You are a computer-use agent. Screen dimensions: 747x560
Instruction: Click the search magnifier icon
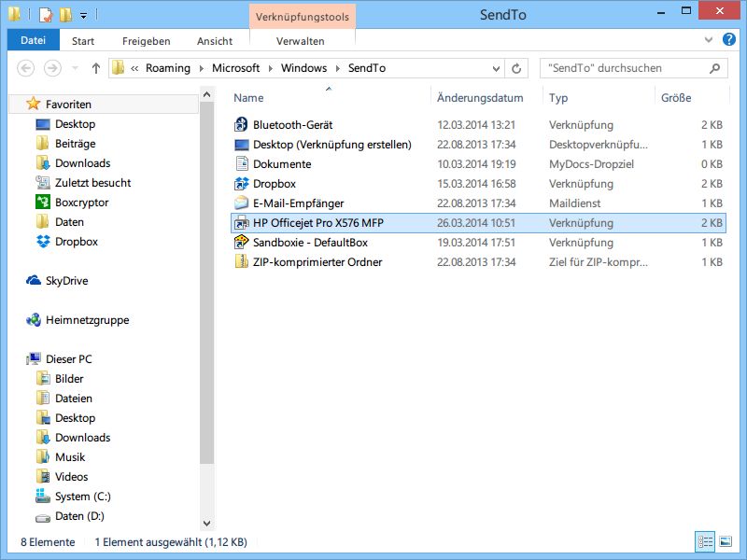[x=714, y=68]
